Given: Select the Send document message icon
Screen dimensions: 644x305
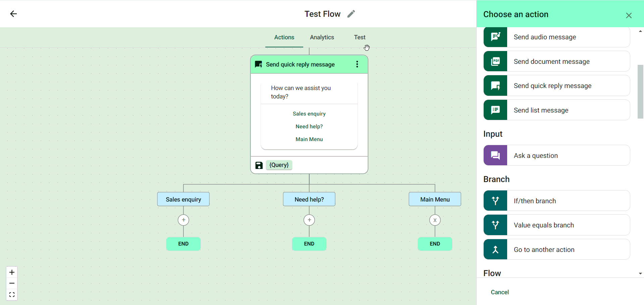Looking at the screenshot, I should (495, 61).
